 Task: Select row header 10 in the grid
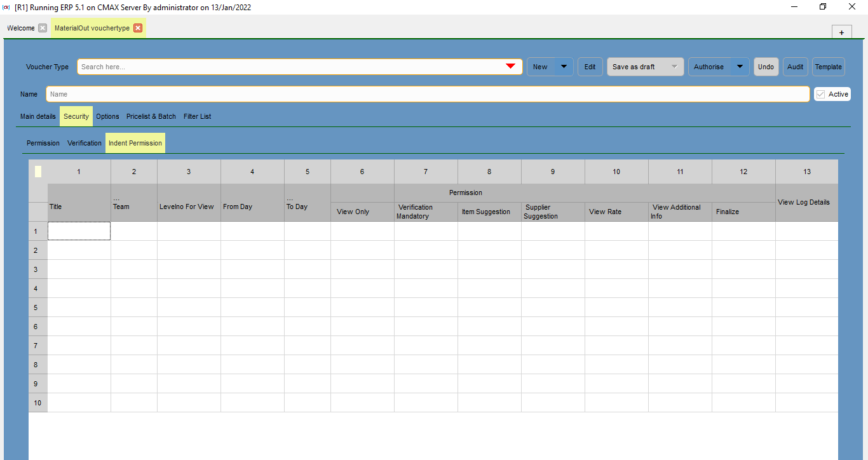point(38,403)
